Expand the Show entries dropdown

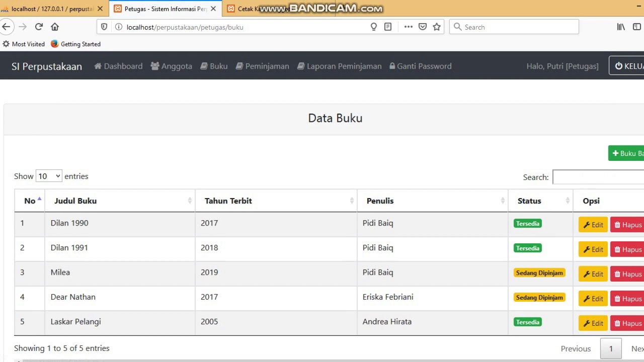pyautogui.click(x=49, y=176)
